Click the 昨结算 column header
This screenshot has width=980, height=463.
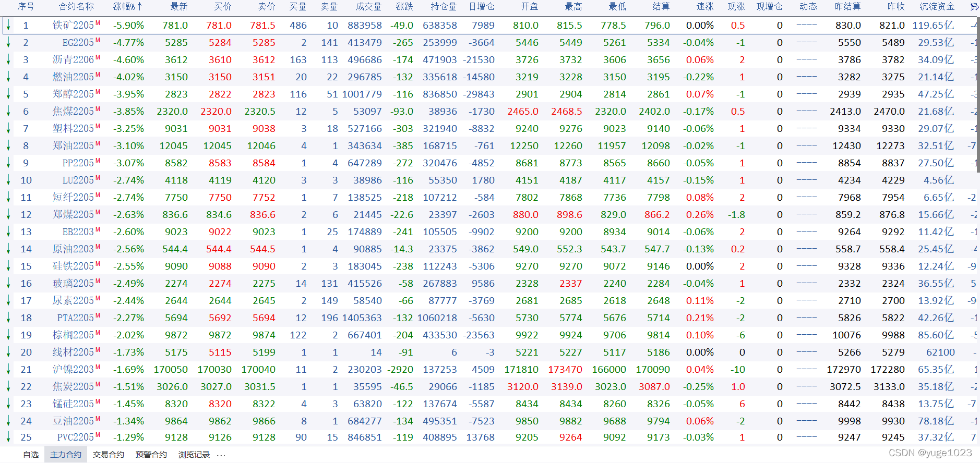pyautogui.click(x=847, y=7)
